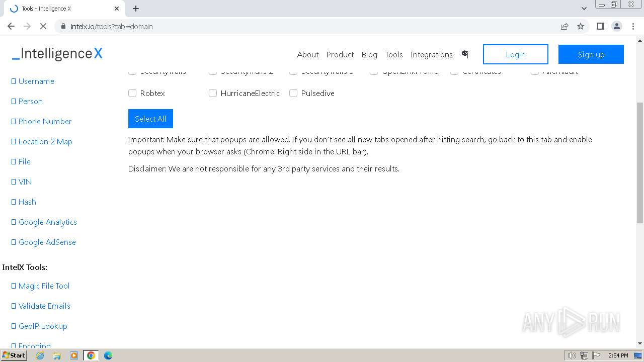Open Microsoft Edge from the taskbar
The image size is (644, 362).
[x=108, y=355]
